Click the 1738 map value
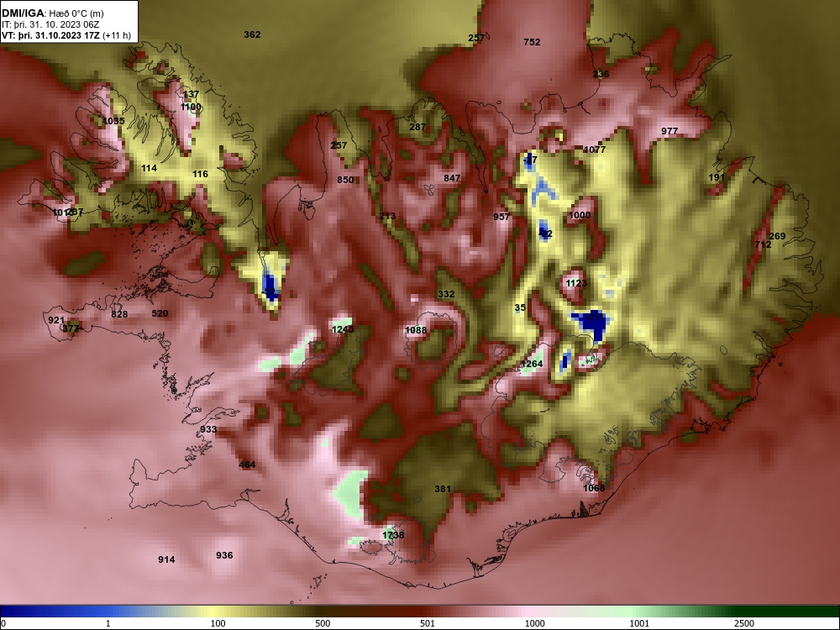 pyautogui.click(x=393, y=535)
